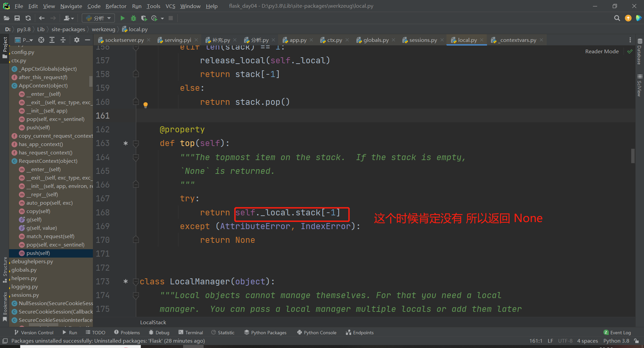Click the Stop square button
Screen dimensions: 644x348
click(171, 18)
